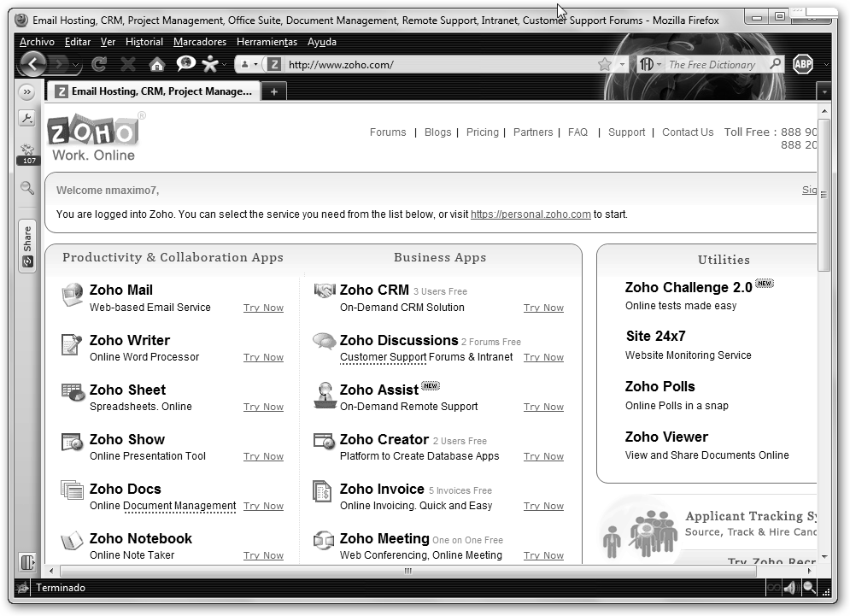Open the Pricing link in top navigation
This screenshot has width=850, height=616.
pyautogui.click(x=482, y=132)
